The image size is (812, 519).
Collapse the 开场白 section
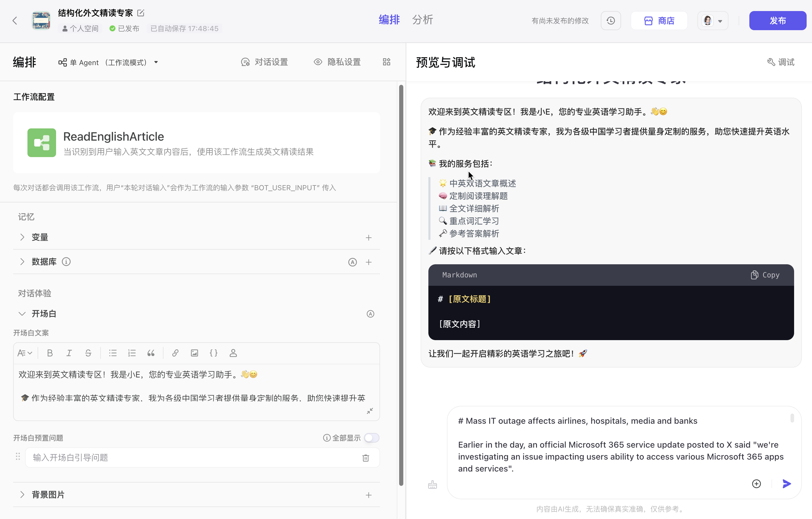(22, 314)
